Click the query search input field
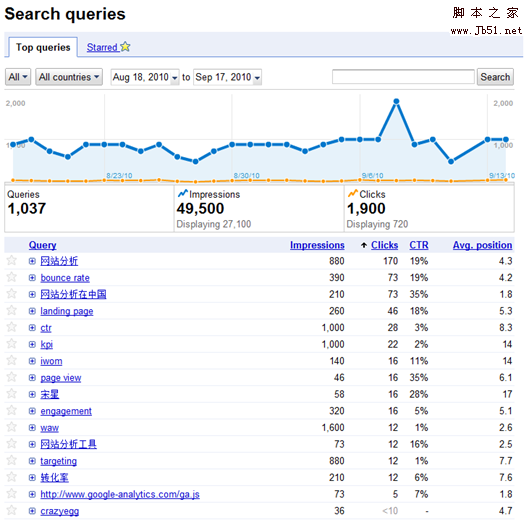Screen dimensions: 529x520 403,77
